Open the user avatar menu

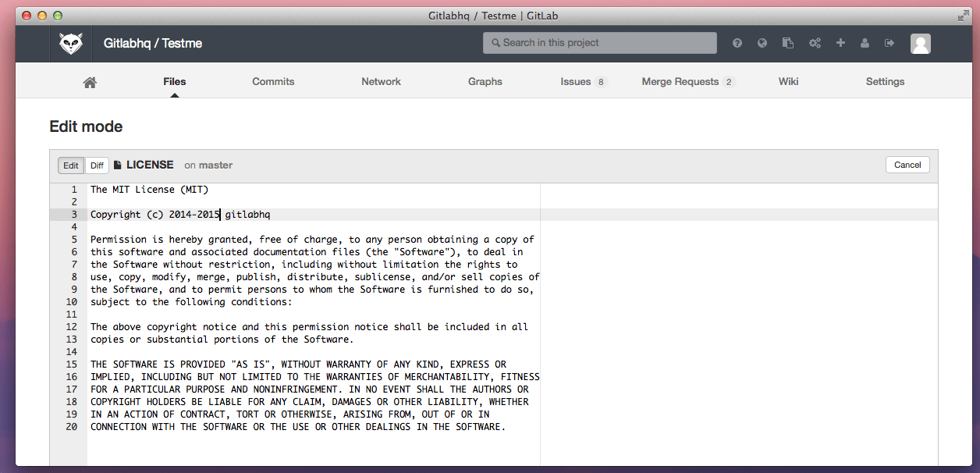pos(921,43)
